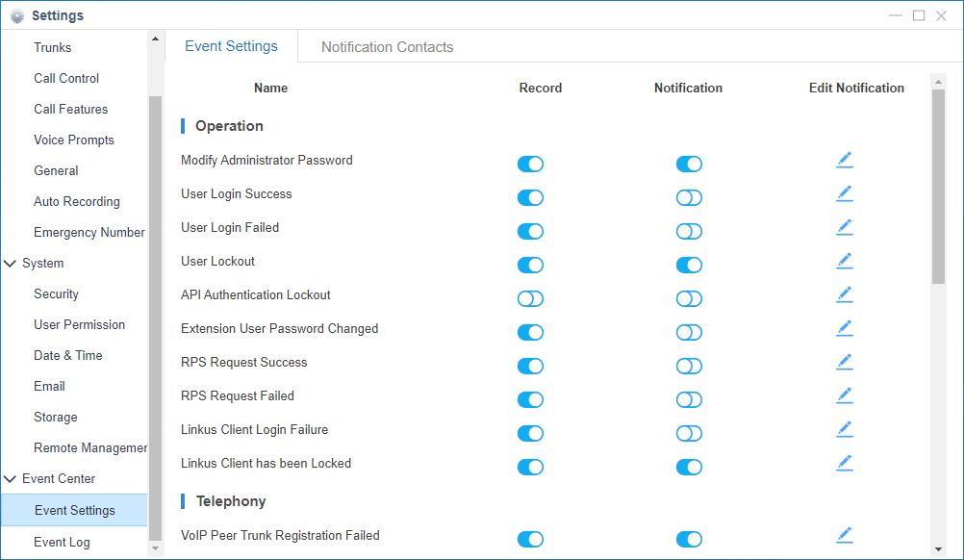Viewport: 964px width, 560px height.
Task: Edit Linkus Client Login Failure notification
Action: tap(844, 430)
